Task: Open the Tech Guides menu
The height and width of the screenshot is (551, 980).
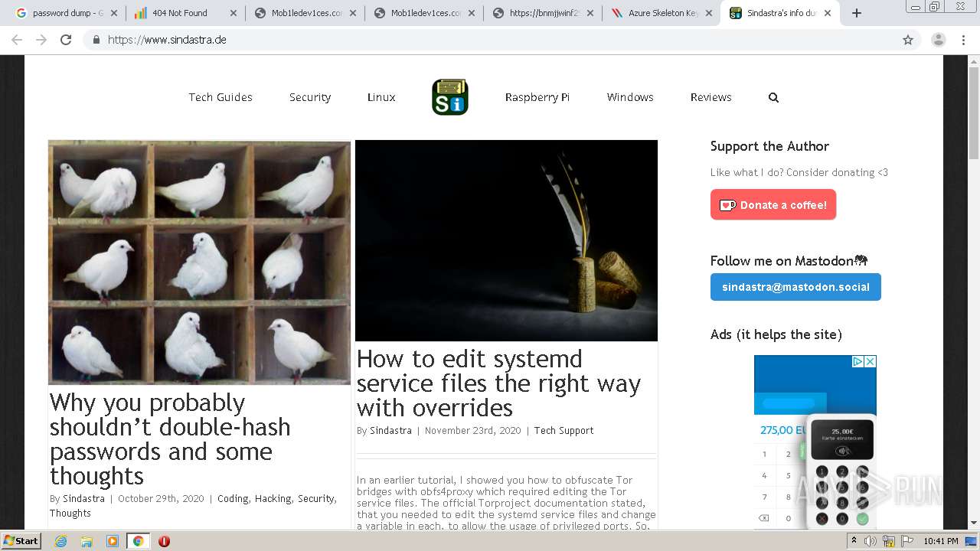Action: [220, 97]
